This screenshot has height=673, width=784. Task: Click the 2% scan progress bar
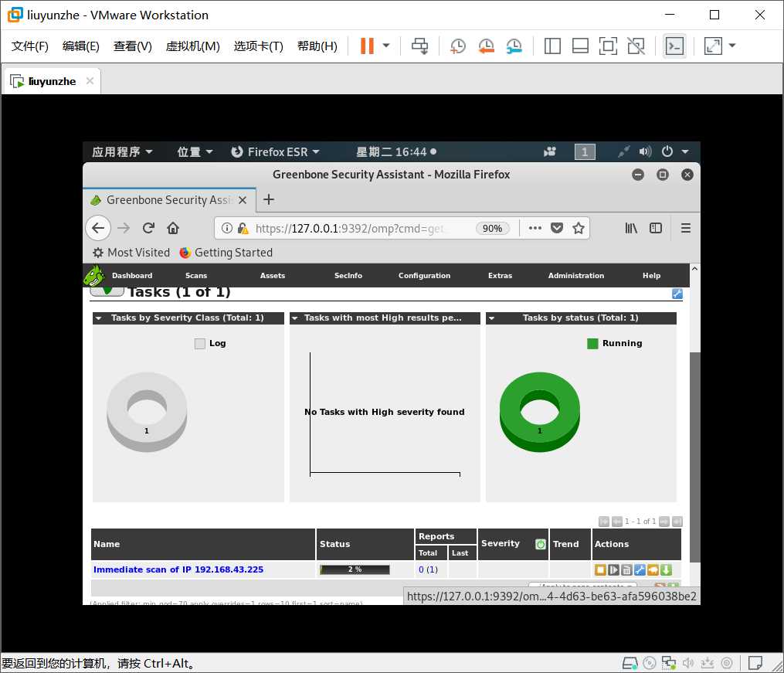(x=355, y=569)
